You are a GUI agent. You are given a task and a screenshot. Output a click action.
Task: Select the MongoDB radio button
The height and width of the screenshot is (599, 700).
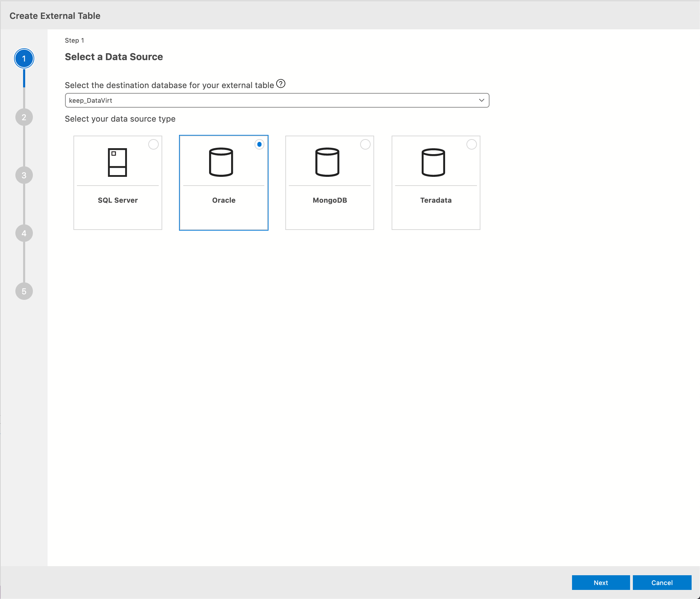(x=365, y=144)
